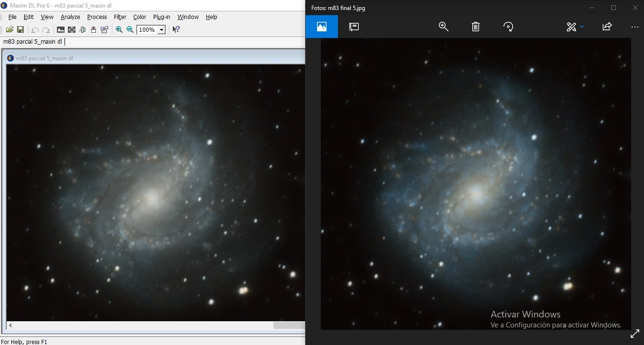The width and height of the screenshot is (644, 345).
Task: Save the image using the floppy disk icon
Action: pos(20,29)
